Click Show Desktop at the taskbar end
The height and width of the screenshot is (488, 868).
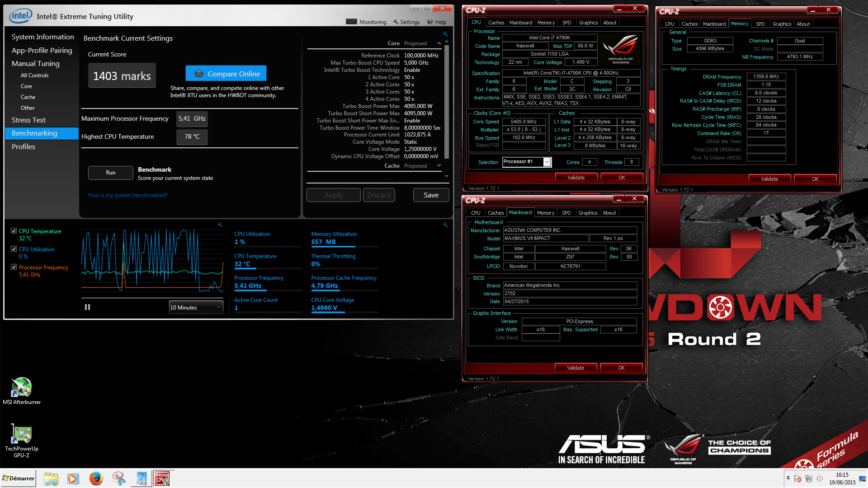click(x=863, y=479)
